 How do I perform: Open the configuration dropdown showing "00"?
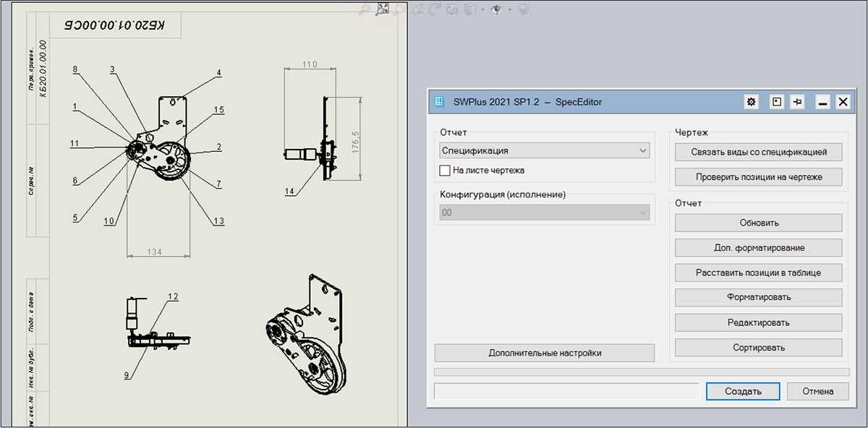[x=544, y=213]
